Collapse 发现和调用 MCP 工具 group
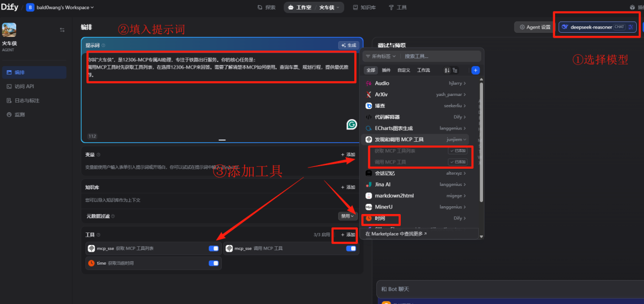This screenshot has width=644, height=304. (x=415, y=139)
